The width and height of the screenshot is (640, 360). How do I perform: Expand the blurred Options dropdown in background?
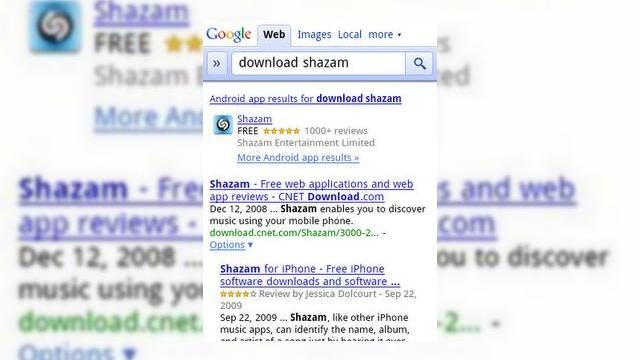point(77,352)
